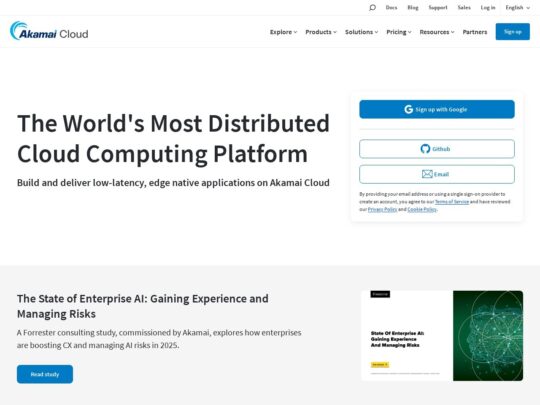Open the English language dropdown
Screen dimensions: 540x405
tap(518, 8)
